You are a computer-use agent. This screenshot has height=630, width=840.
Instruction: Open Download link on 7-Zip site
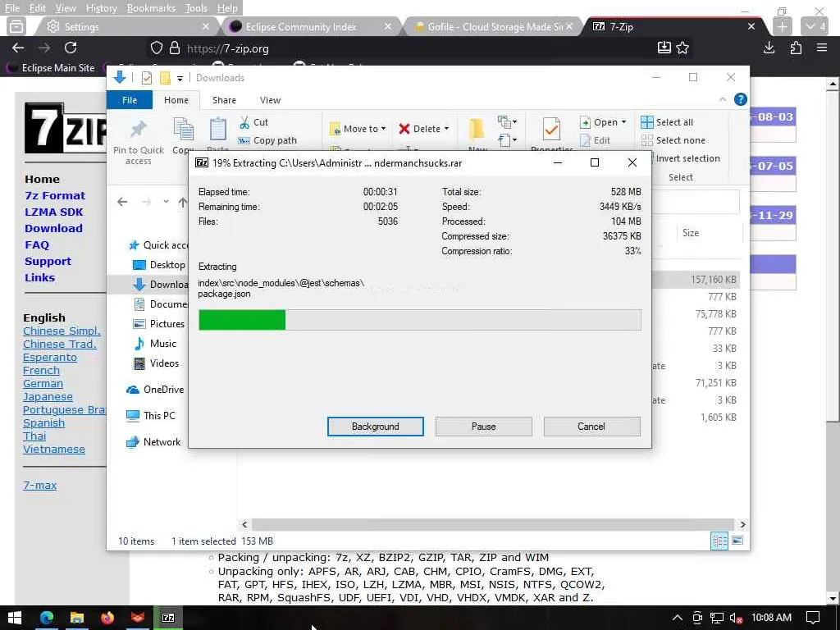(x=53, y=229)
